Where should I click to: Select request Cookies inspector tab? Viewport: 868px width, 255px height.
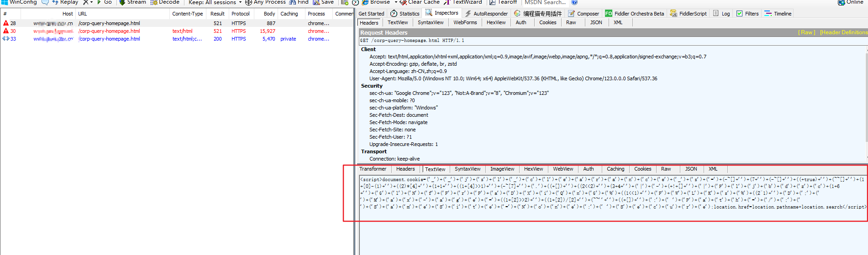(x=547, y=22)
